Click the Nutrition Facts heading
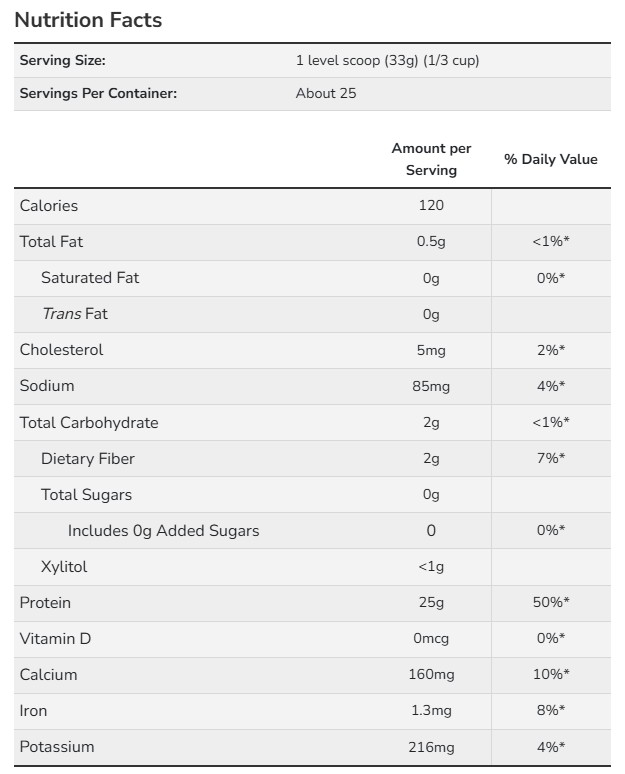The image size is (625, 774). [88, 20]
